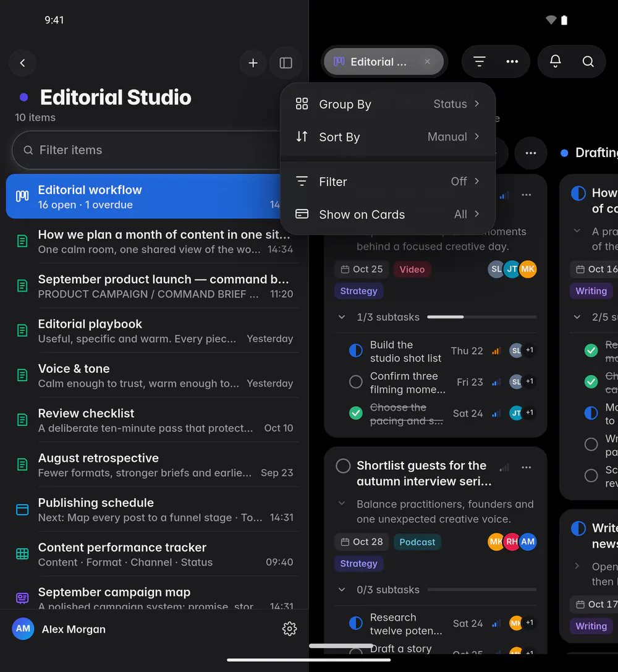Screen dimensions: 618x672
Task: Click the RH avatar on Oct 28 card
Action: (512, 542)
